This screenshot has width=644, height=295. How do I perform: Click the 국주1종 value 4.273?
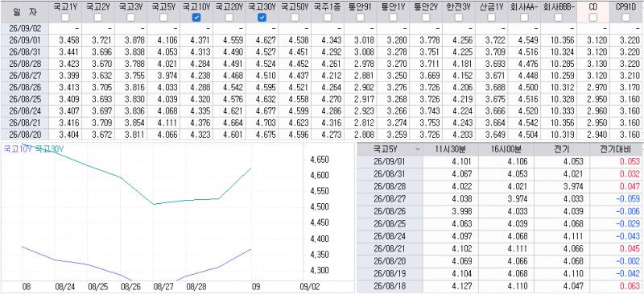point(332,135)
